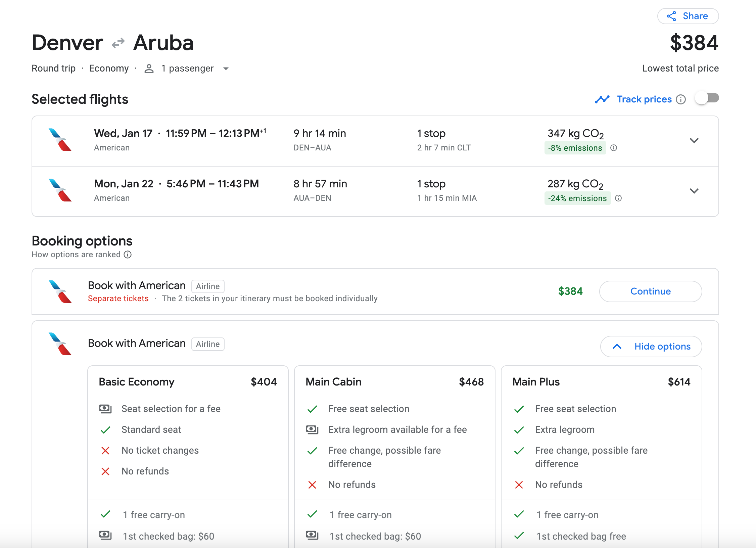Click the info icon next to -8% emissions
The image size is (756, 548).
tap(614, 148)
